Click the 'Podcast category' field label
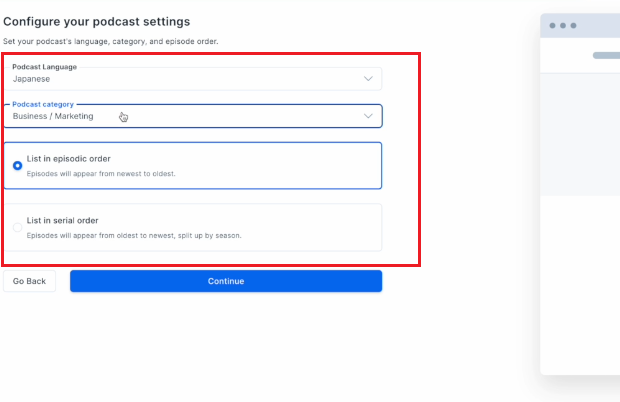Image resolution: width=620 pixels, height=402 pixels. [x=43, y=104]
